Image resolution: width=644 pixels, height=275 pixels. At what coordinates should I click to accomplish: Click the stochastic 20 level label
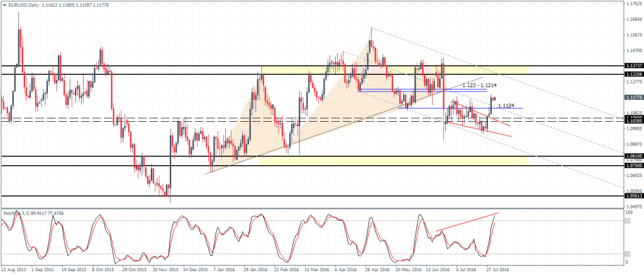(x=627, y=253)
